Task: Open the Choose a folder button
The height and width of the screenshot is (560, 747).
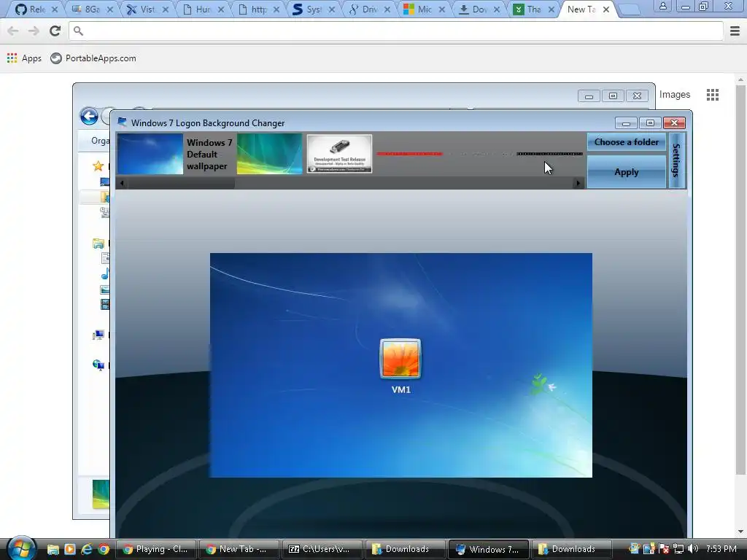Action: click(x=626, y=142)
